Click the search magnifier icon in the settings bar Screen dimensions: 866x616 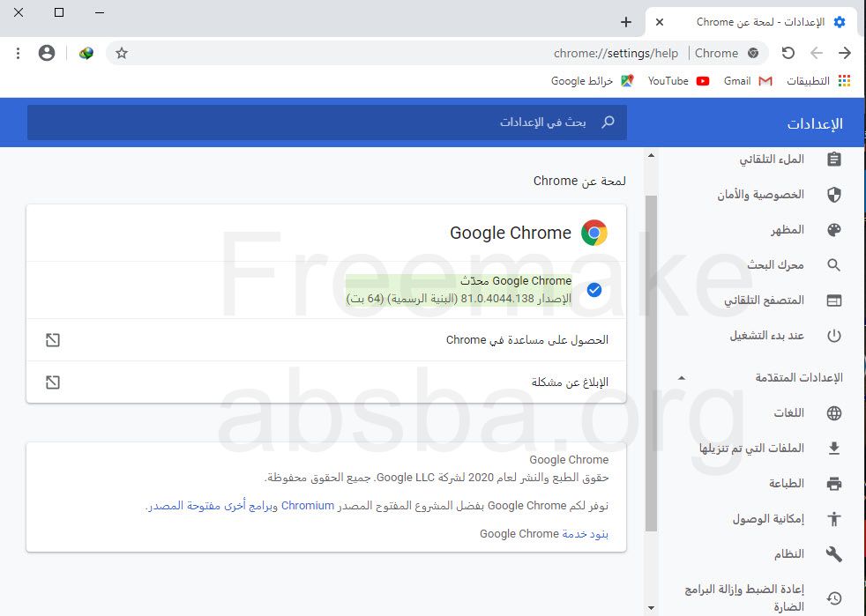[608, 122]
